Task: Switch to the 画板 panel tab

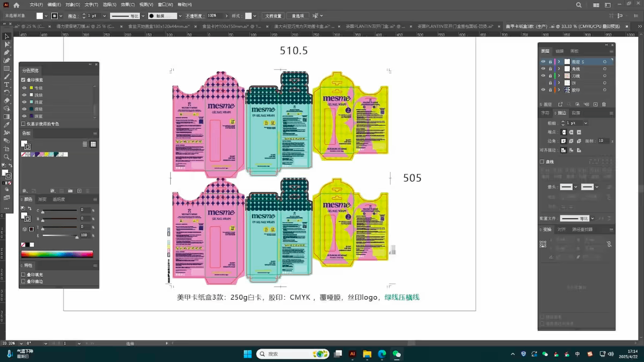Action: click(575, 51)
